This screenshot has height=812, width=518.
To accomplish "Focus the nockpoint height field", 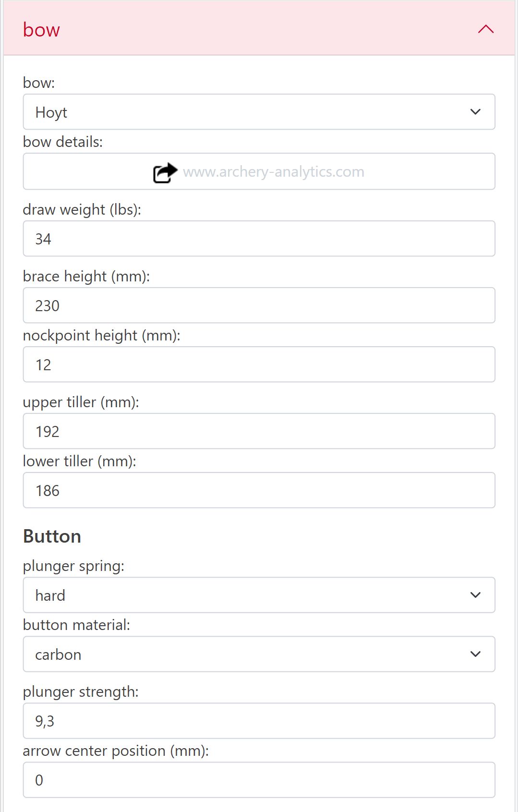I will click(x=259, y=364).
